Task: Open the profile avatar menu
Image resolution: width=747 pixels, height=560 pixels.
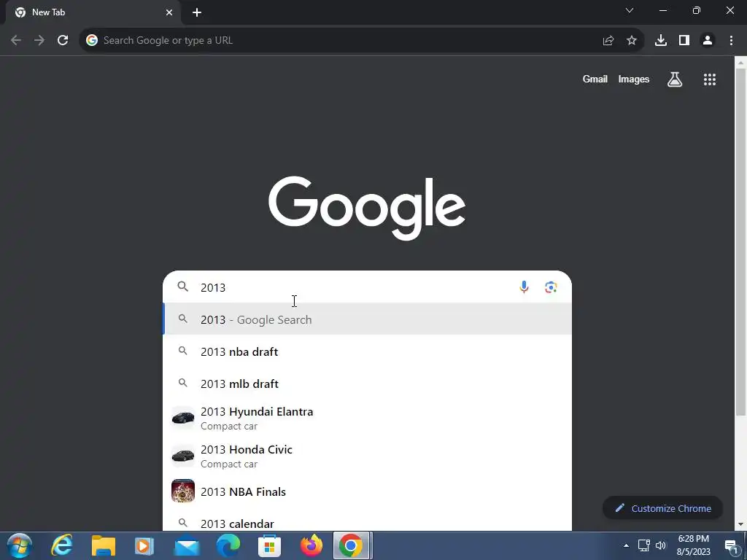Action: tap(708, 41)
